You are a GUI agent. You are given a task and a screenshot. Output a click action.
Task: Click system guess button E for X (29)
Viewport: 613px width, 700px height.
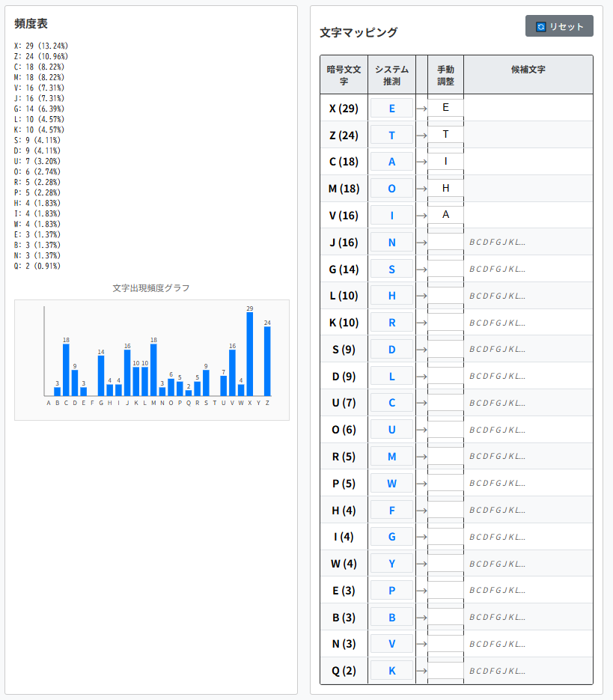click(391, 108)
